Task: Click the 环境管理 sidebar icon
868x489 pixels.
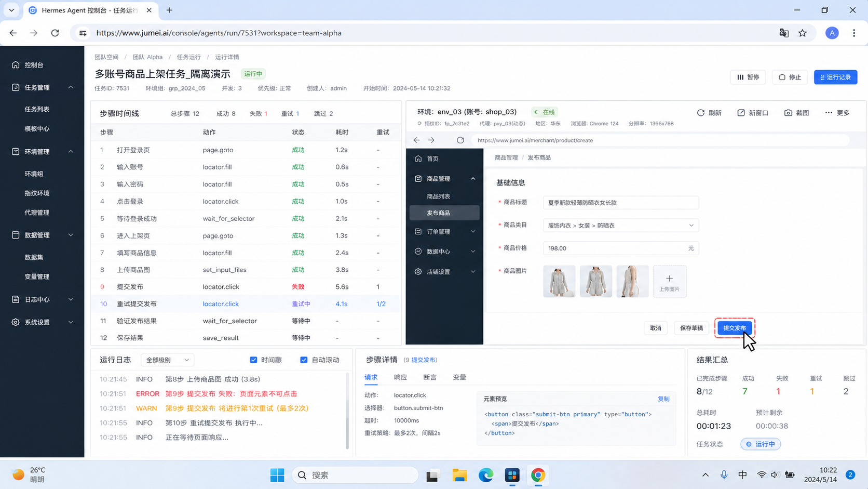Action: (x=16, y=151)
